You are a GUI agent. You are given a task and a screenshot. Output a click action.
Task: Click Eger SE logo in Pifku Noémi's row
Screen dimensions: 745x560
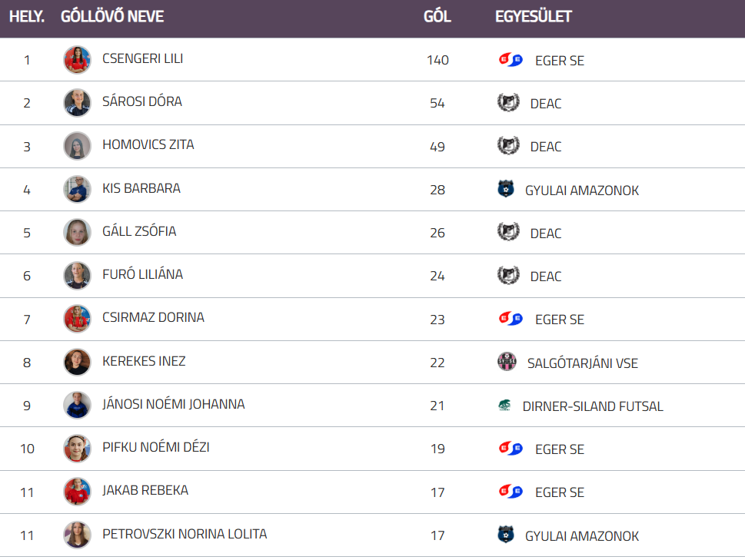[511, 449]
